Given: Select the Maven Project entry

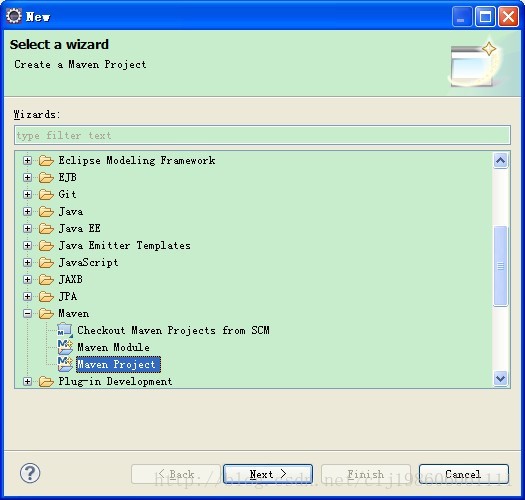Looking at the screenshot, I should (x=118, y=365).
